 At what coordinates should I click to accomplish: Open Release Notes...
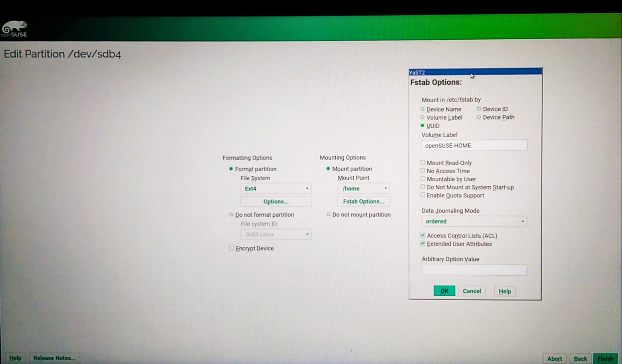pyautogui.click(x=54, y=358)
